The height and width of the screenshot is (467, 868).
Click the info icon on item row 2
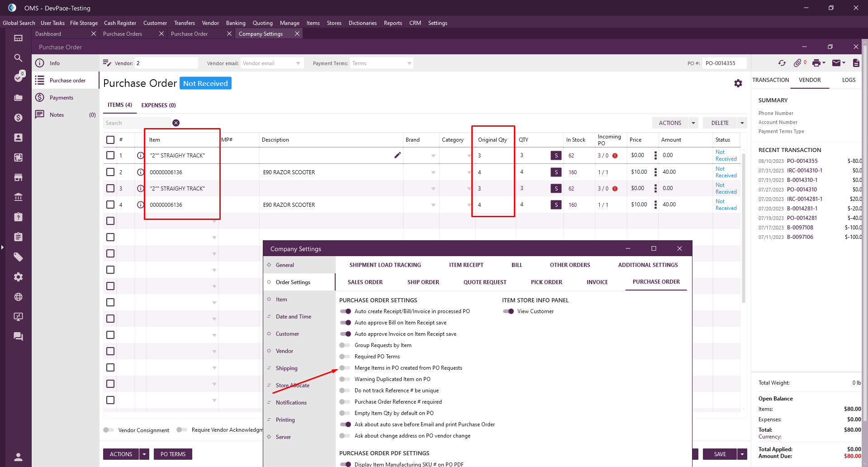tap(140, 172)
